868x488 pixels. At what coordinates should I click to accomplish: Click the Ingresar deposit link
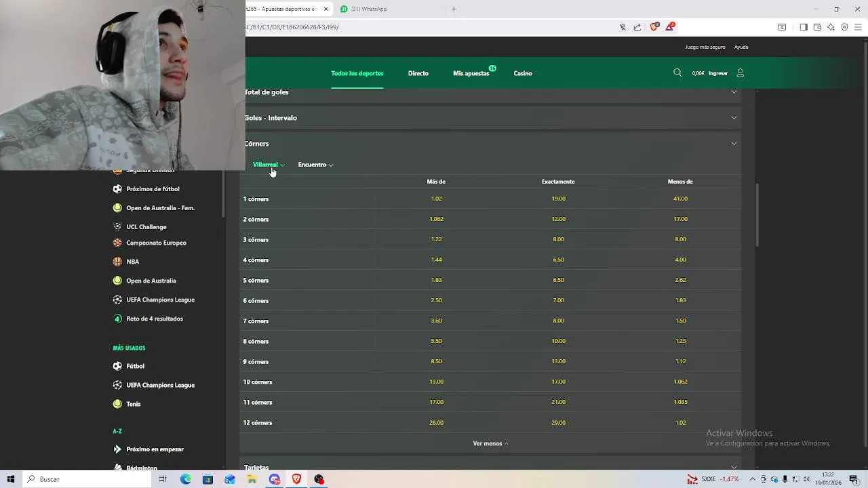tap(718, 73)
